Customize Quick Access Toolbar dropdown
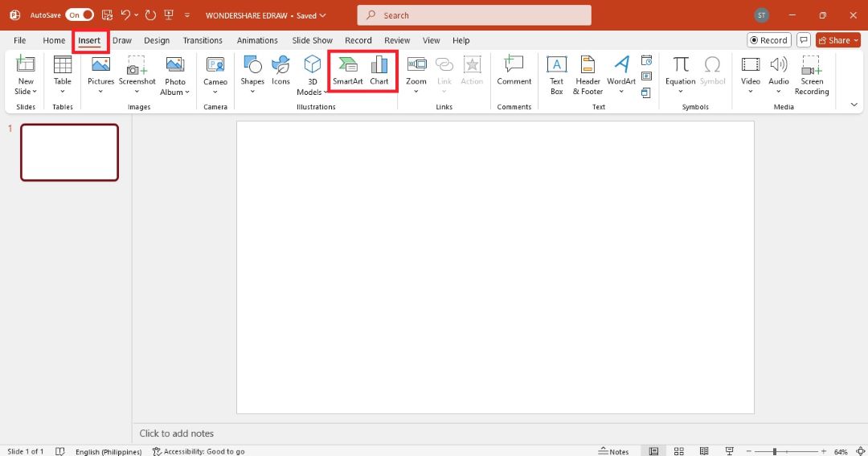This screenshot has height=456, width=868. point(187,15)
